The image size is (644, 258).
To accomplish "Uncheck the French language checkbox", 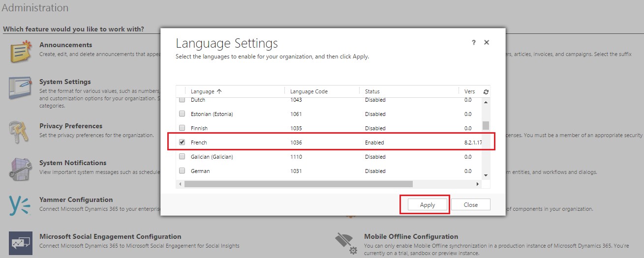I will [182, 143].
